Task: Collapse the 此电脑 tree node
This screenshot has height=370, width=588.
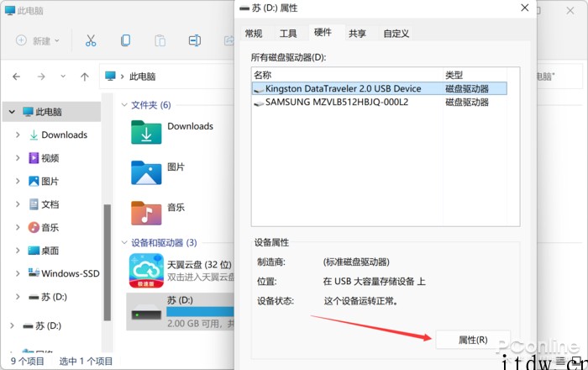Action: coord(12,112)
